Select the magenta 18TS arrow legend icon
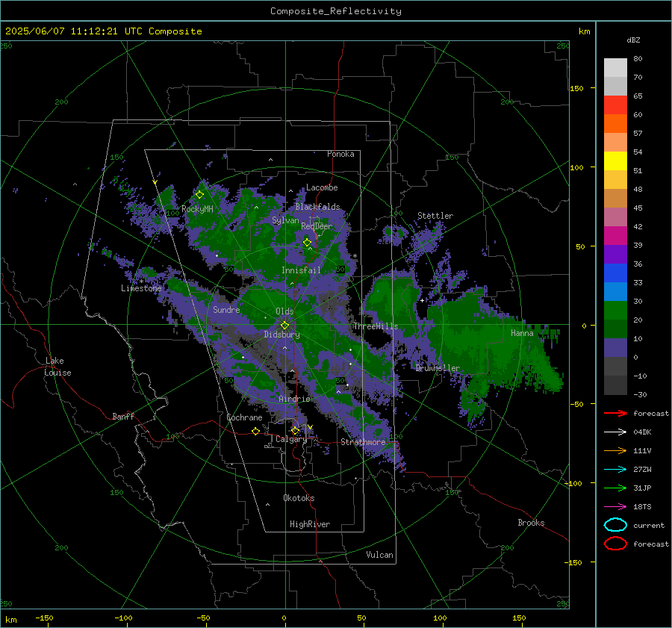672x628 pixels. pos(615,507)
